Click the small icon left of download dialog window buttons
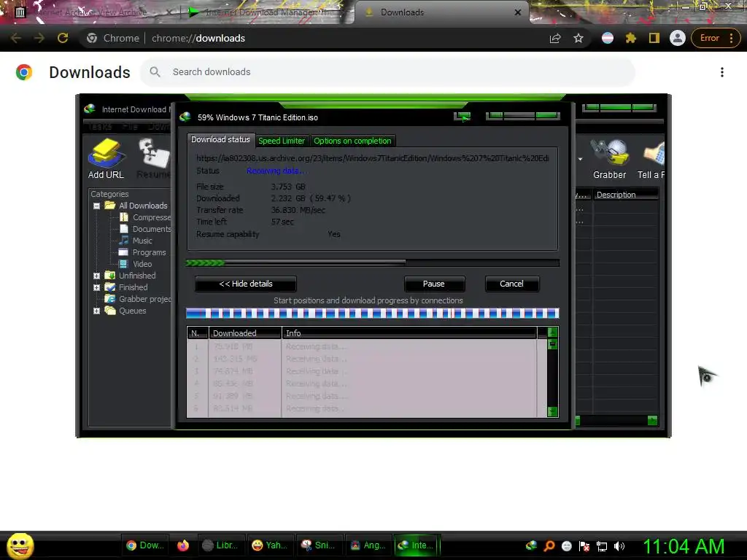747x560 pixels. pyautogui.click(x=462, y=116)
